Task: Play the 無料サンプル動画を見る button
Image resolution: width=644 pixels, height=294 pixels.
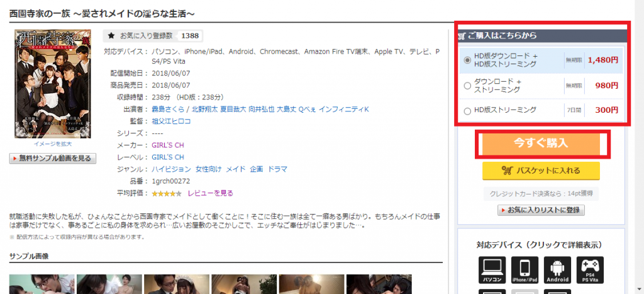Action: pyautogui.click(x=53, y=159)
